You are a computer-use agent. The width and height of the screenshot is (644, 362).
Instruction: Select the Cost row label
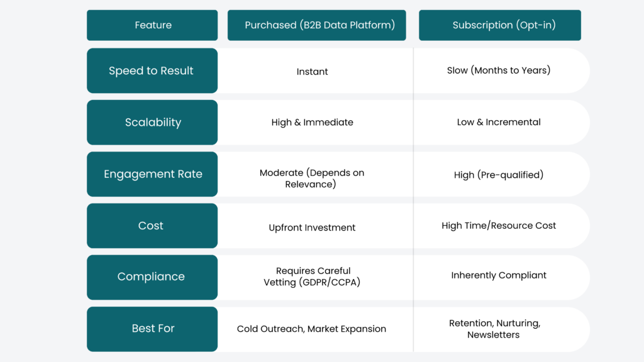151,226
